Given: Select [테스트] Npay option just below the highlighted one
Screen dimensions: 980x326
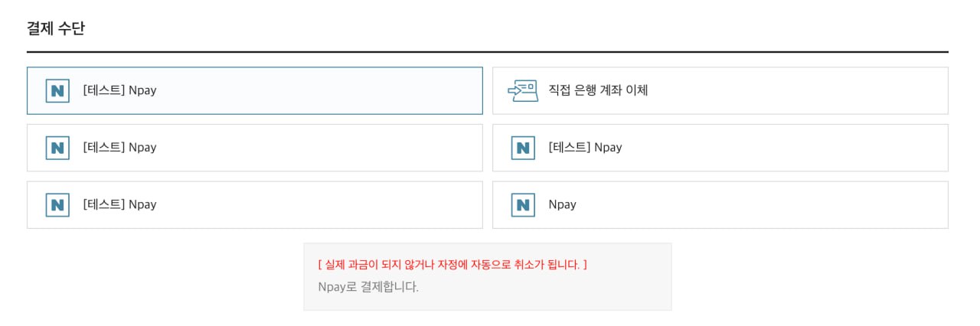Looking at the screenshot, I should pyautogui.click(x=119, y=148).
